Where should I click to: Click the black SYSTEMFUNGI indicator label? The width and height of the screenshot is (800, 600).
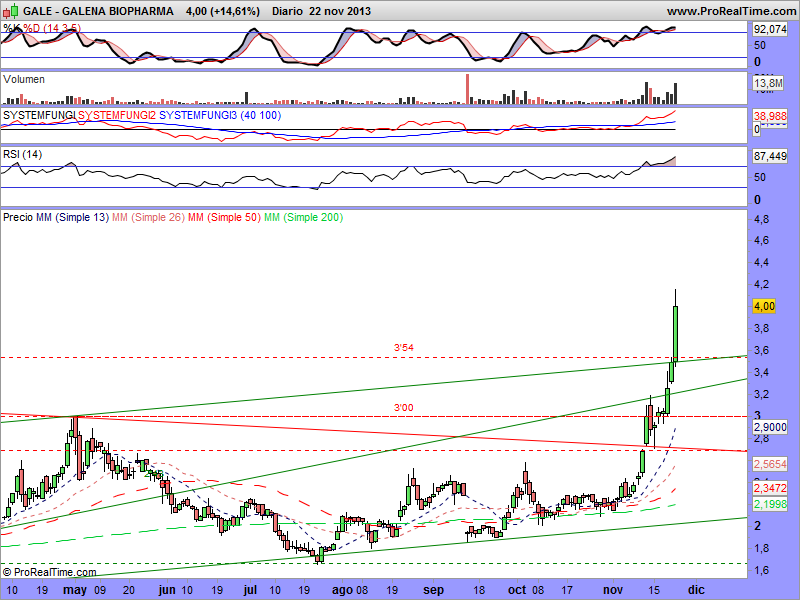pos(39,115)
